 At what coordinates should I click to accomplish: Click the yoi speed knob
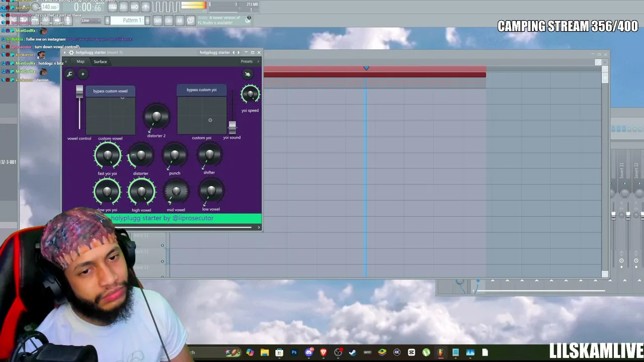(250, 95)
